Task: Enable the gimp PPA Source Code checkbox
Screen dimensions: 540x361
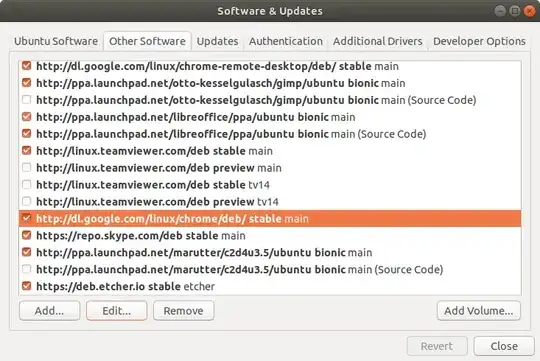Action: pyautogui.click(x=27, y=100)
